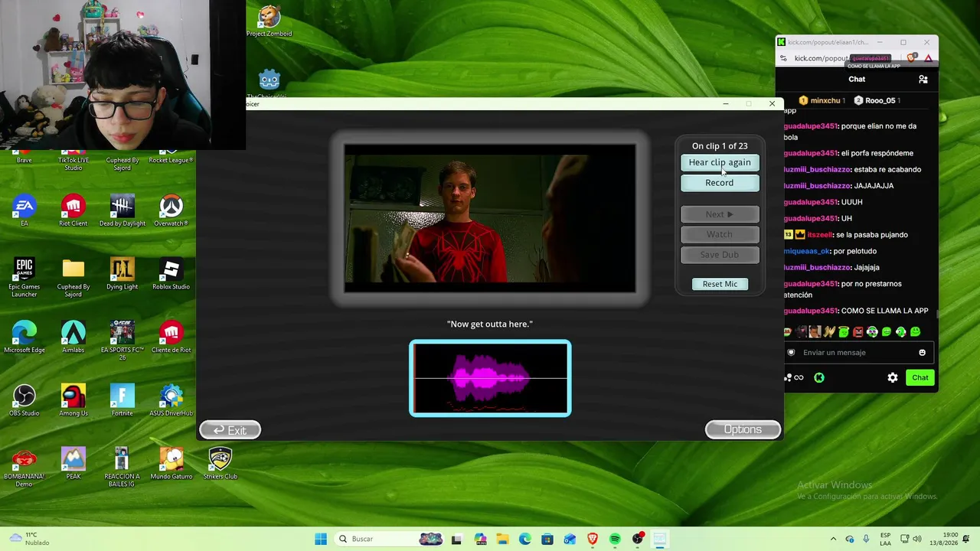Screen dimensions: 980x551
Task: Exit the dubbing app
Action: point(230,430)
